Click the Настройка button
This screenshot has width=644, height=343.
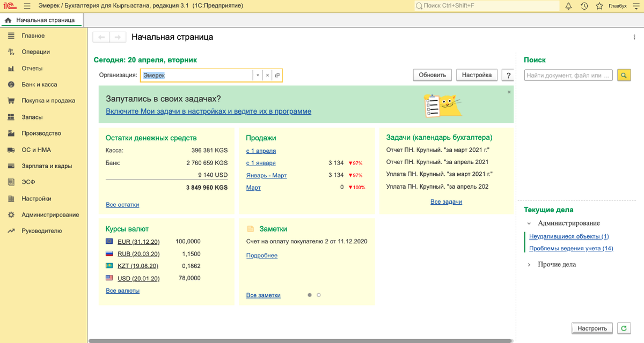pos(477,75)
